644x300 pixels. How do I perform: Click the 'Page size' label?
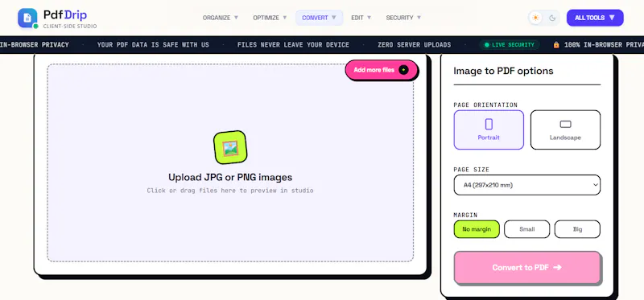pos(472,170)
